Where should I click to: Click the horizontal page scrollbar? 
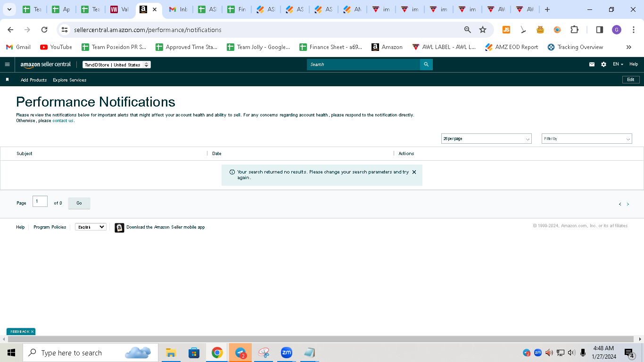321,339
